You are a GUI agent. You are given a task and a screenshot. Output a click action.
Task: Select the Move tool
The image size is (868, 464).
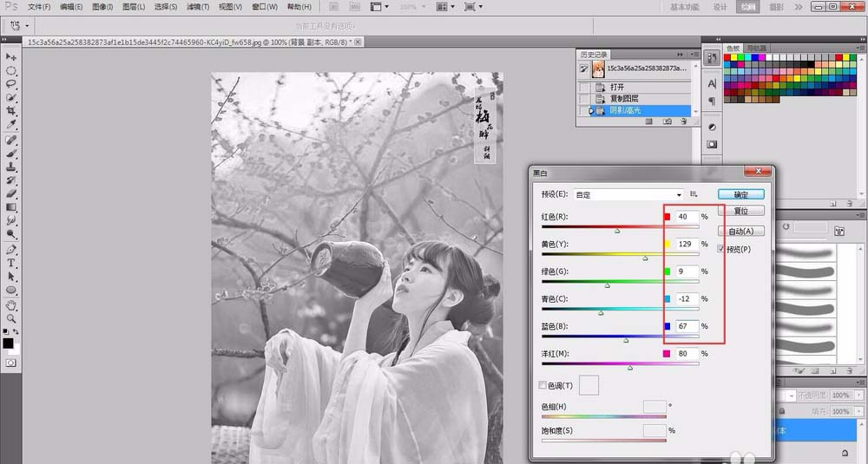click(x=12, y=56)
